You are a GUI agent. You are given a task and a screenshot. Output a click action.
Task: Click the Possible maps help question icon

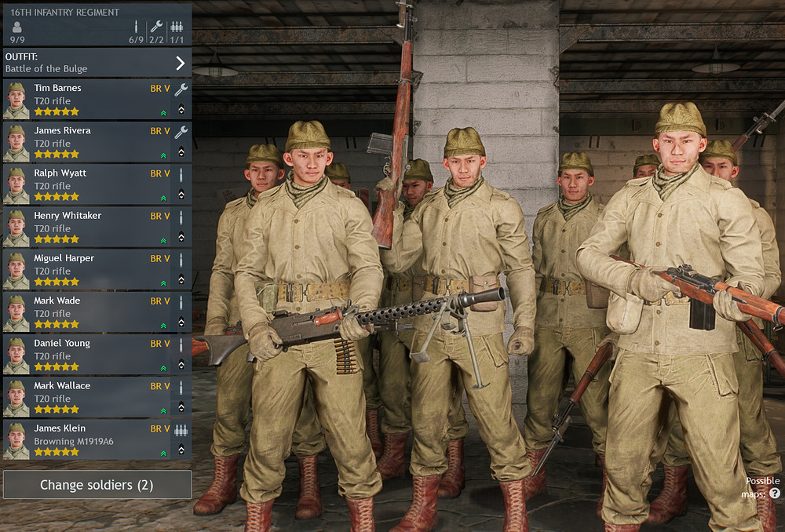coord(775,494)
